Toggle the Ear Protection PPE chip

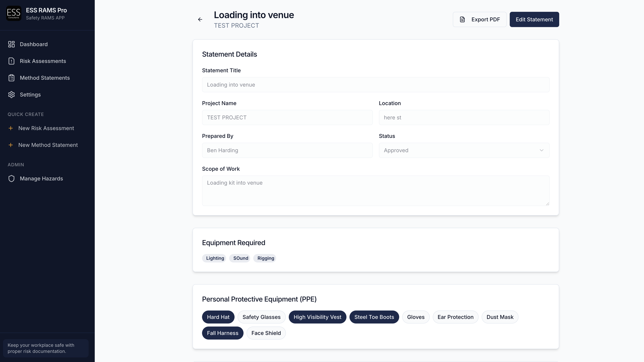tap(455, 317)
